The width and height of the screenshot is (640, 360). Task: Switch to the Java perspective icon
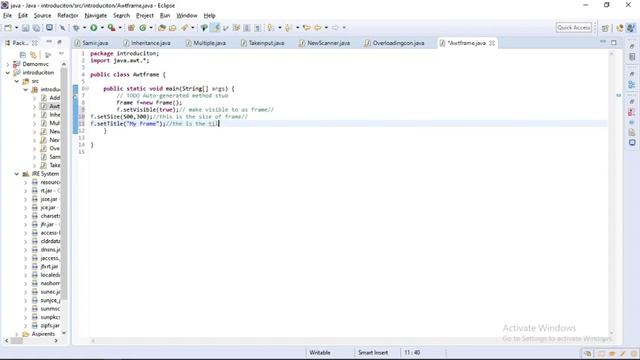tap(631, 28)
